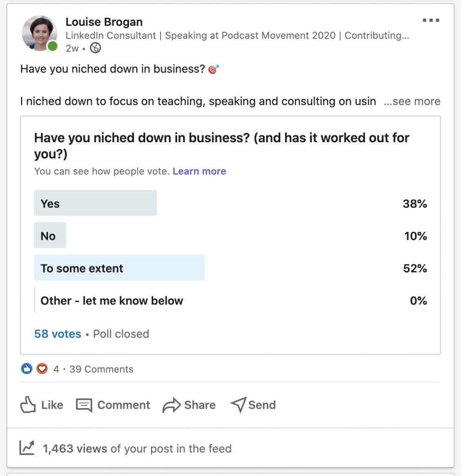Open Louise Brogan's profile name
Screen dimensions: 461x476
point(104,22)
